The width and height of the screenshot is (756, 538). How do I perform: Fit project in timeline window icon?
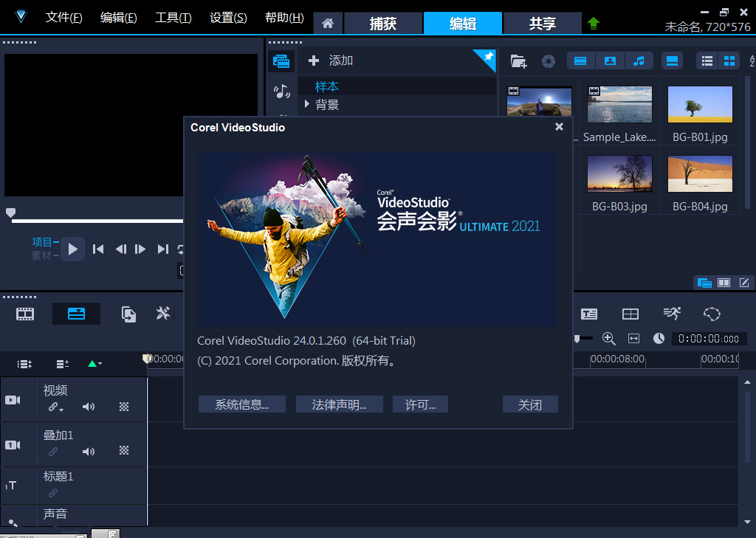(x=633, y=338)
